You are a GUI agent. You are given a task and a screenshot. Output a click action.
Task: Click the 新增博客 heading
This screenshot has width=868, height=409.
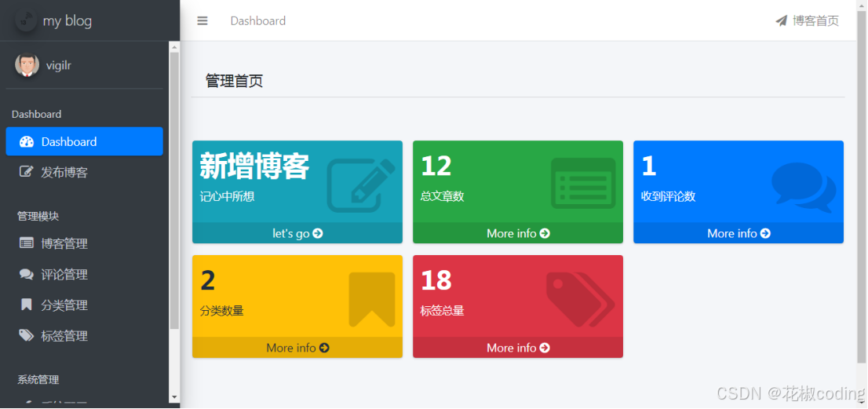[254, 166]
